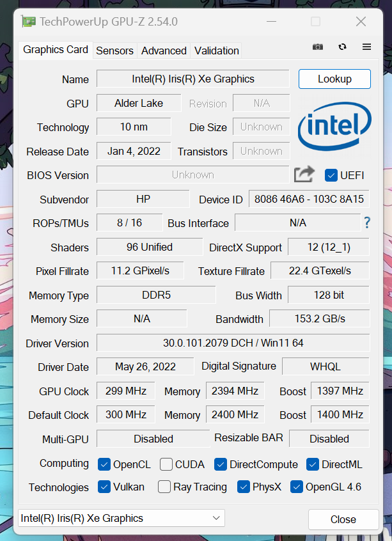
Task: Click the GPU Clock value 299 MHz
Action: tap(125, 391)
